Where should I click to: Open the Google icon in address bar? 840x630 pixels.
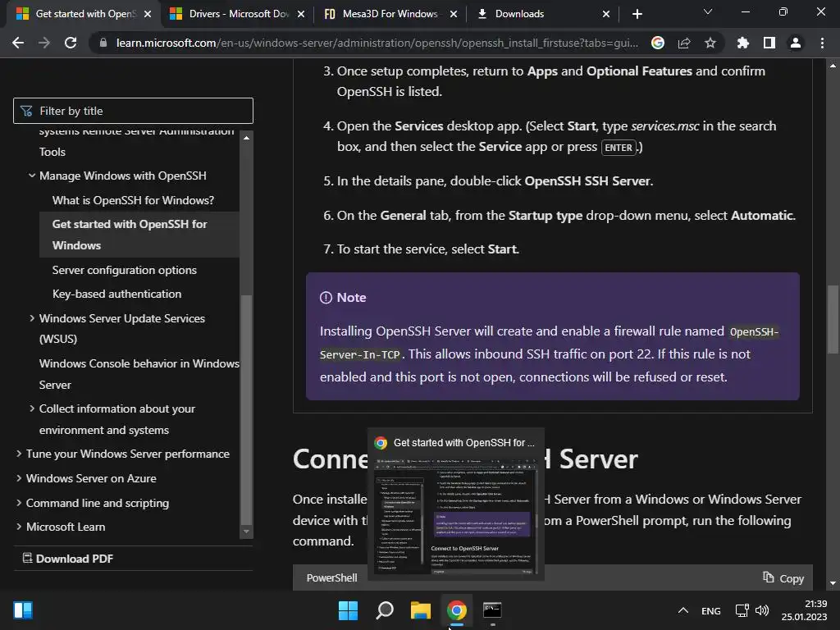[x=658, y=43]
